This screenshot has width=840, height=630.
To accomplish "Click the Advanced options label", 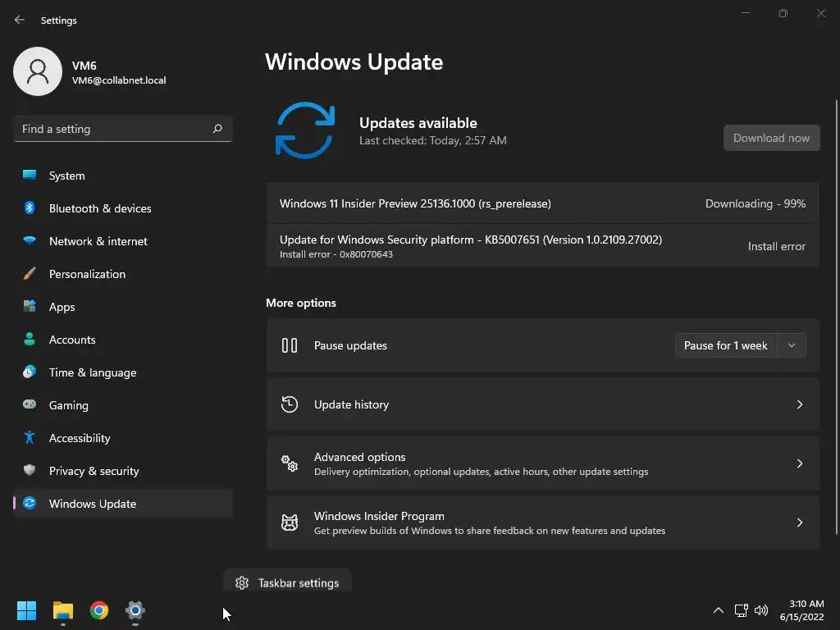I will (x=359, y=457).
